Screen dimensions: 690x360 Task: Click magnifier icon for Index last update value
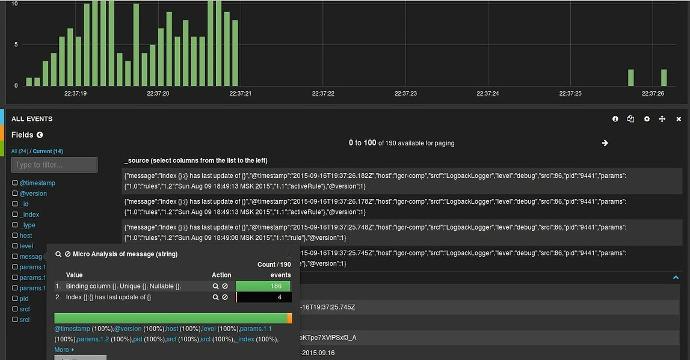pyautogui.click(x=216, y=297)
